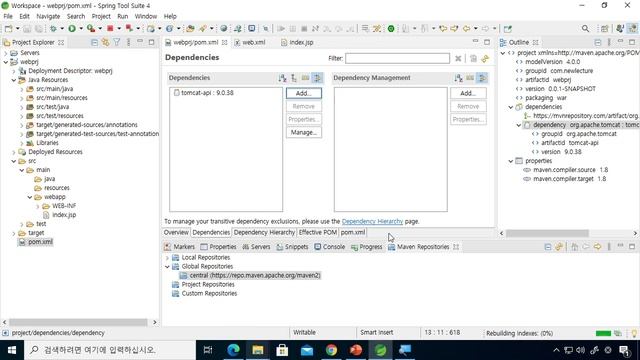Screen dimensions: 640x360
Task: Open the Debug button dropdown arrow
Action: pyautogui.click(x=62, y=29)
